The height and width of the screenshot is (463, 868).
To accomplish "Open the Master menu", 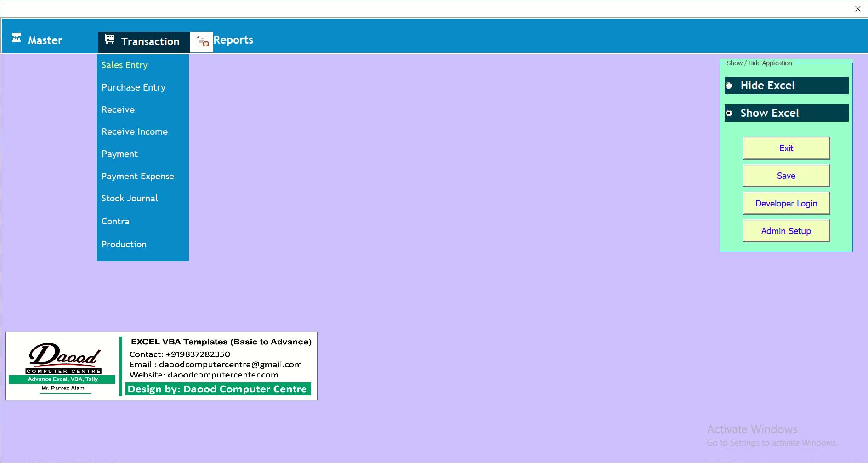I will coord(45,40).
